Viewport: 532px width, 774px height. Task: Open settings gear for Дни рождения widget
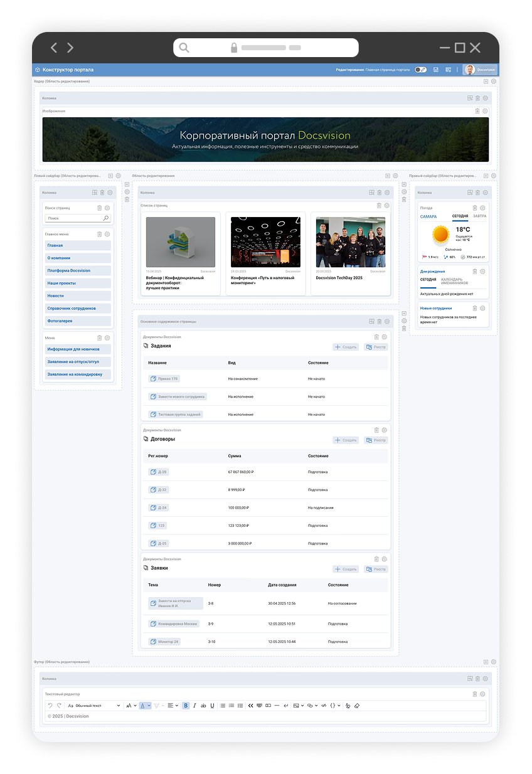483,272
